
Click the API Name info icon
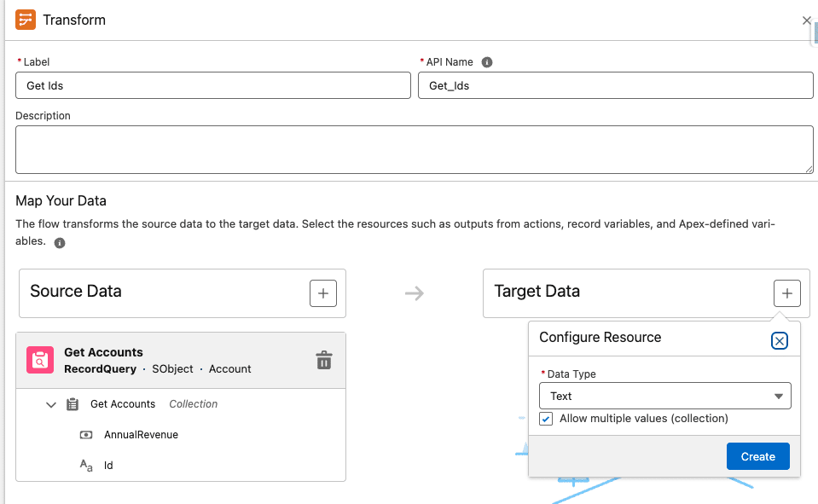[487, 62]
